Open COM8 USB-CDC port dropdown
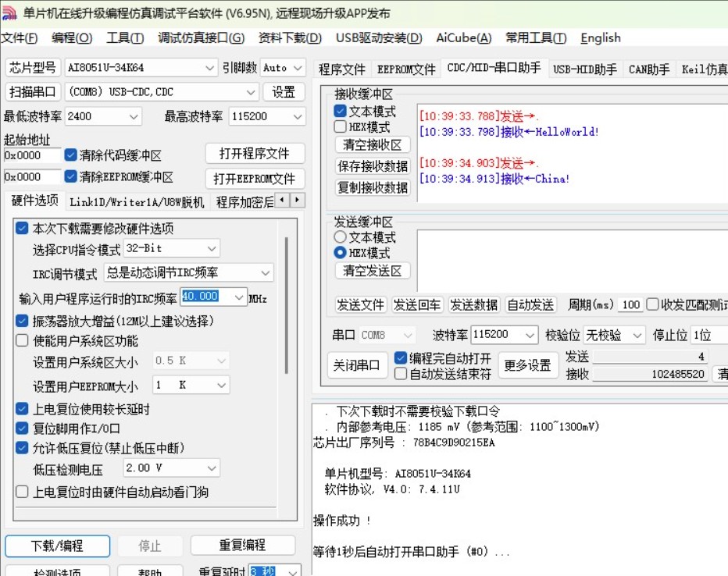The image size is (728, 576). 161,92
